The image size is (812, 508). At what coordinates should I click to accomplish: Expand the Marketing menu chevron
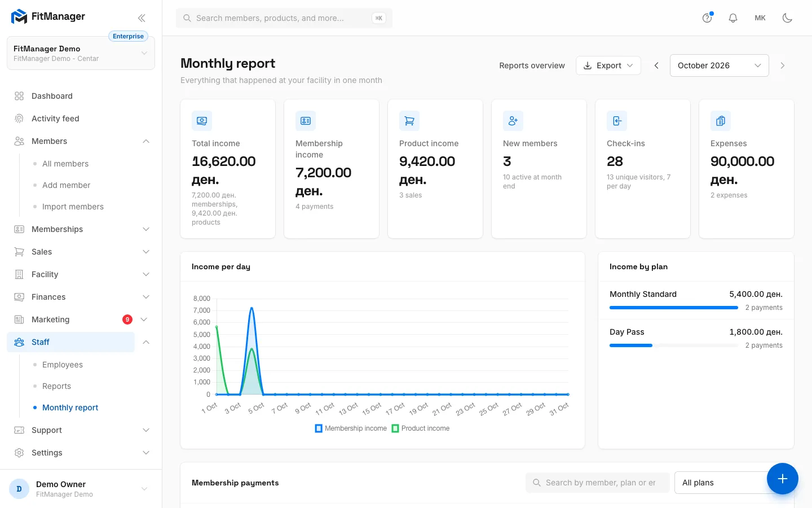(x=144, y=319)
